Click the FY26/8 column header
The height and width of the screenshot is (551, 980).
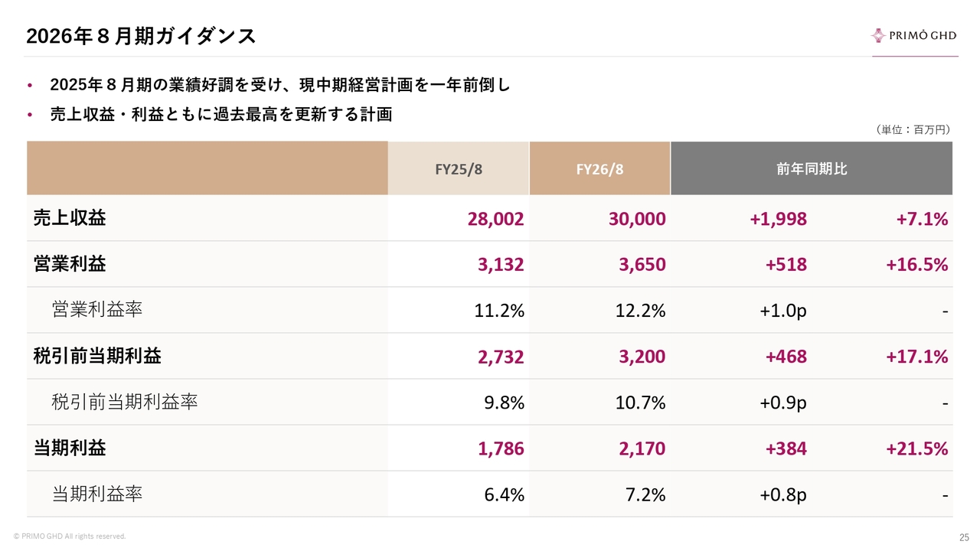tap(599, 169)
